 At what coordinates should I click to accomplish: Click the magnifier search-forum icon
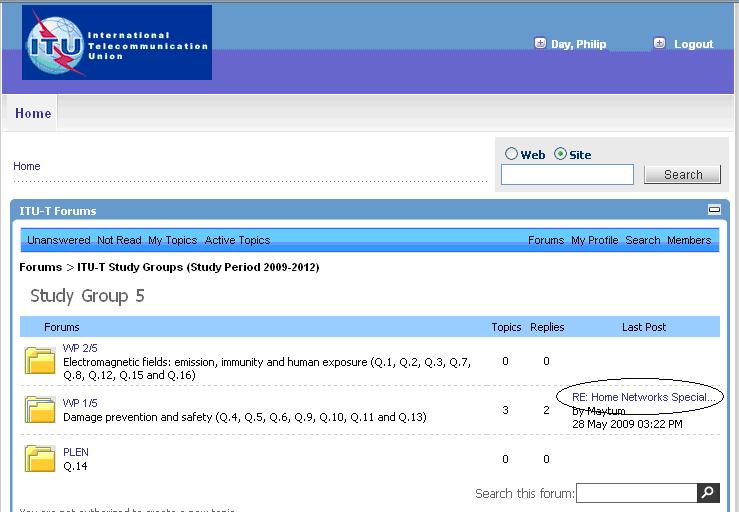point(708,493)
